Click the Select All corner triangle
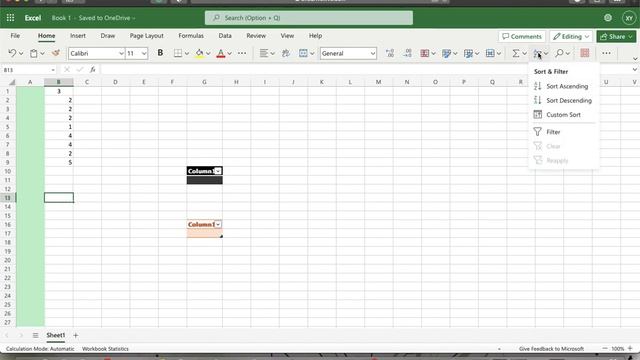 [x=12, y=82]
